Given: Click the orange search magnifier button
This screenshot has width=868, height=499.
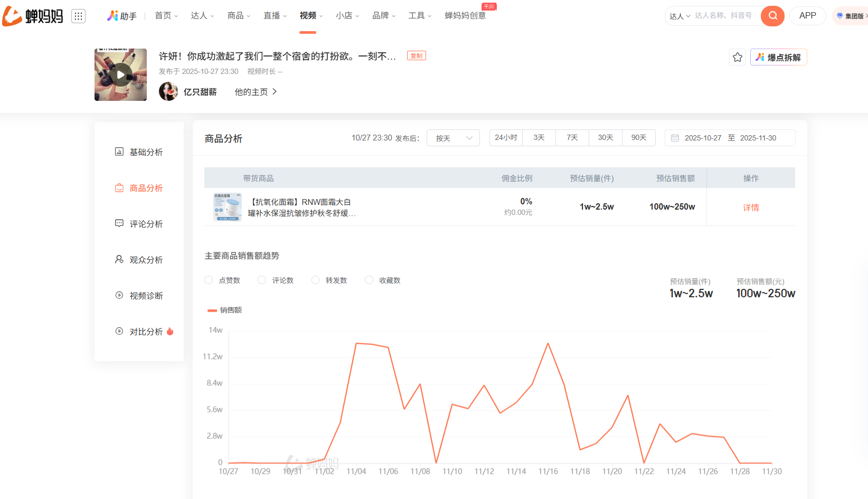Looking at the screenshot, I should tap(772, 16).
